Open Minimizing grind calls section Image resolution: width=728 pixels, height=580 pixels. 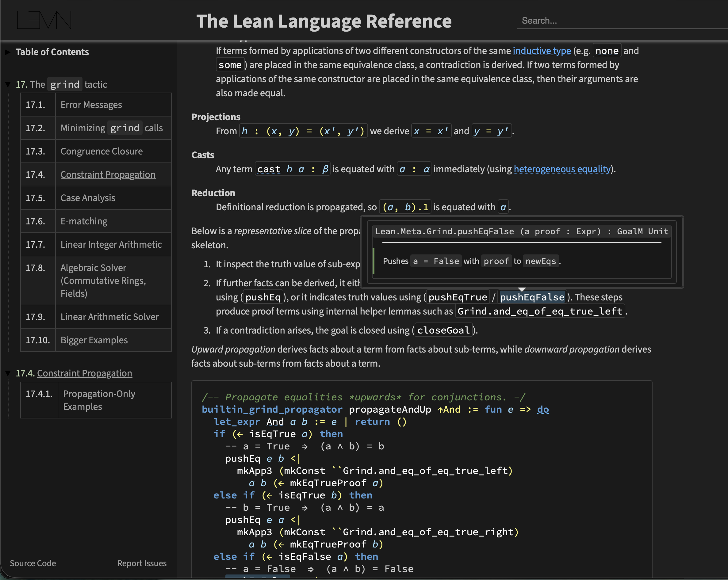pyautogui.click(x=111, y=128)
